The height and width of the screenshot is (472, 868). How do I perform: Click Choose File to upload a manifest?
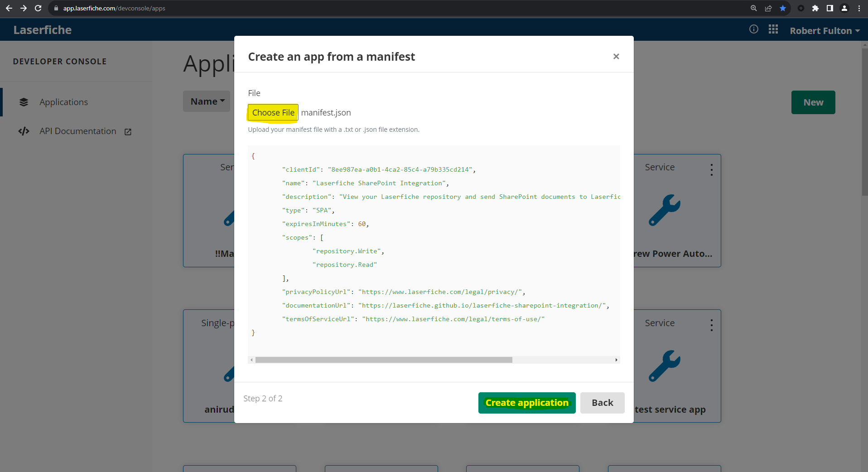pos(272,112)
